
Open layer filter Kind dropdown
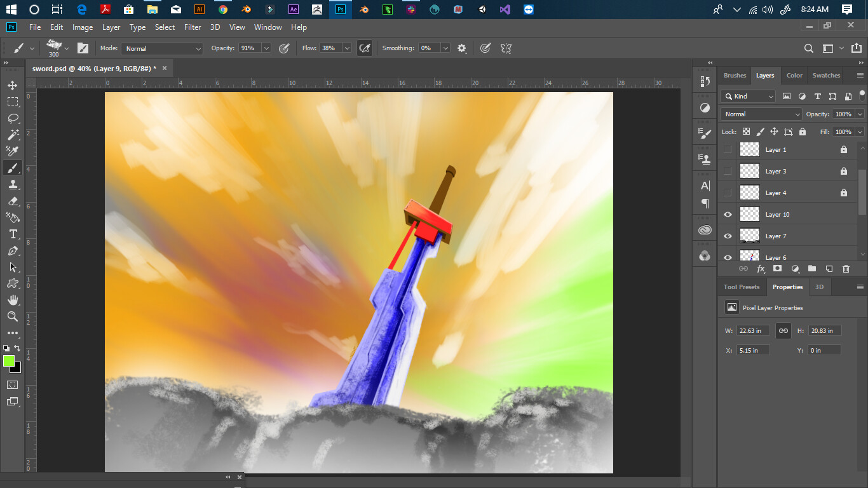coord(748,97)
